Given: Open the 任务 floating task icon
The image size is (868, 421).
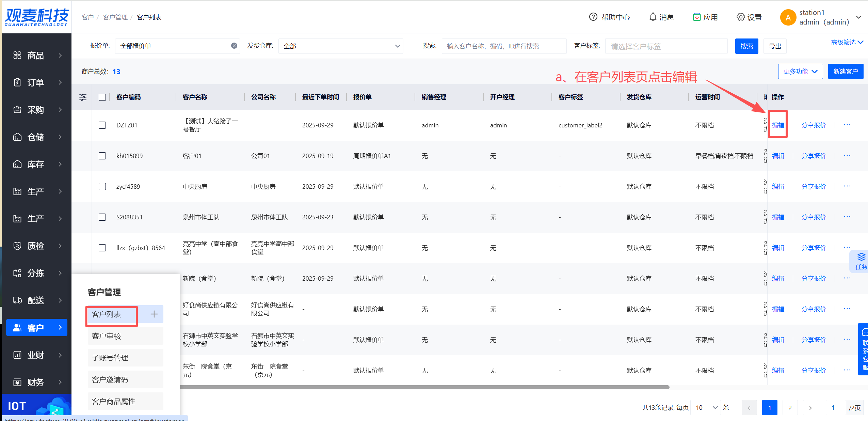Looking at the screenshot, I should (x=861, y=261).
